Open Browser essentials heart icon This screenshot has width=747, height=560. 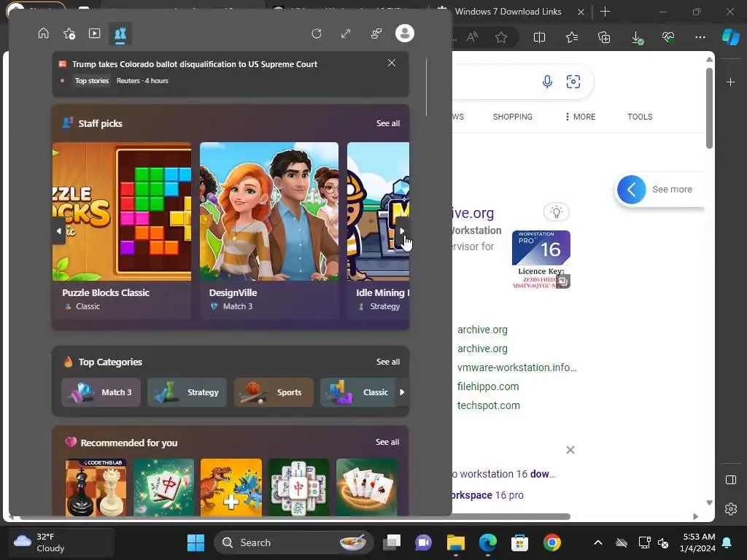click(x=668, y=37)
